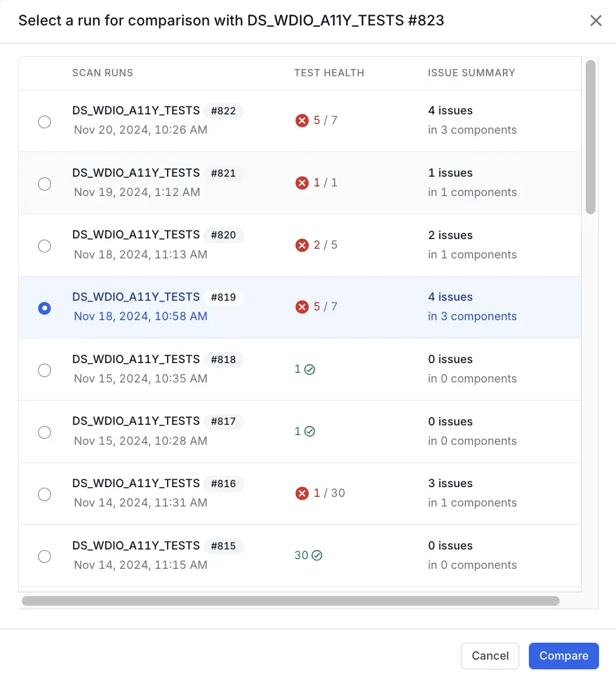Click the horizontal scrollbar at table bottom
The width and height of the screenshot is (616, 679).
(x=290, y=601)
